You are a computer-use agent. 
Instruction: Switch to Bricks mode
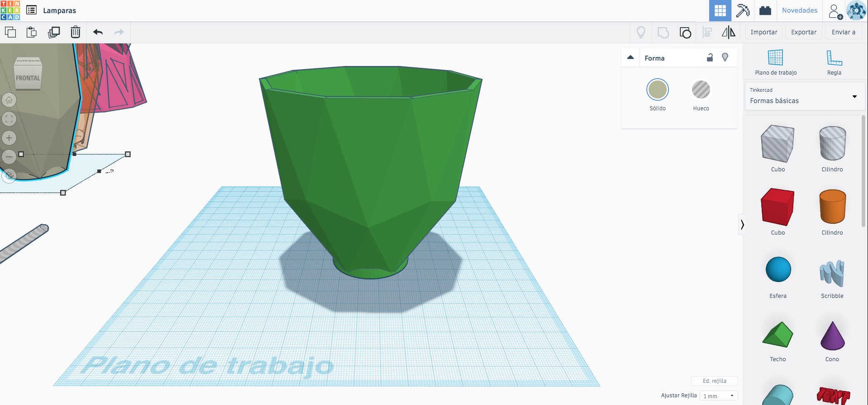765,10
